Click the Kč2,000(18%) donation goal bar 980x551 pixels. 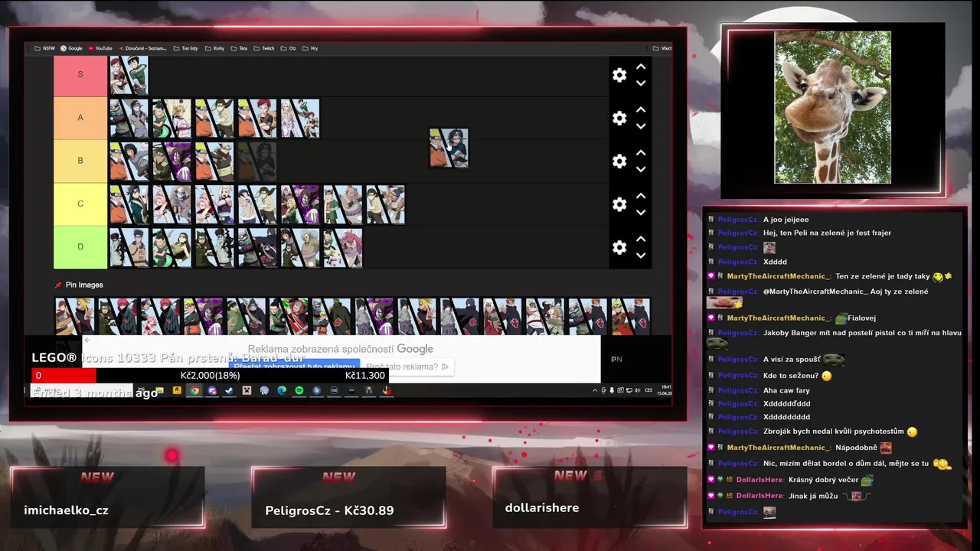[x=210, y=375]
